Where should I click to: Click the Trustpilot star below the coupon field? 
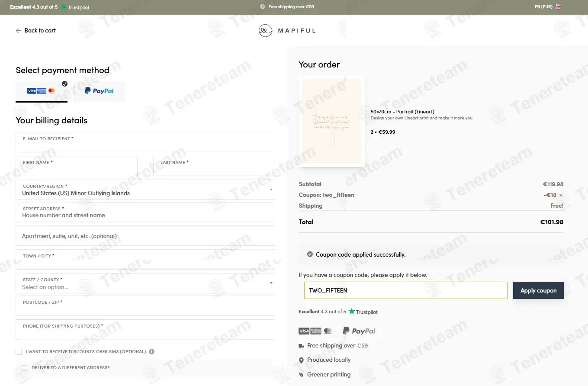[x=352, y=312]
